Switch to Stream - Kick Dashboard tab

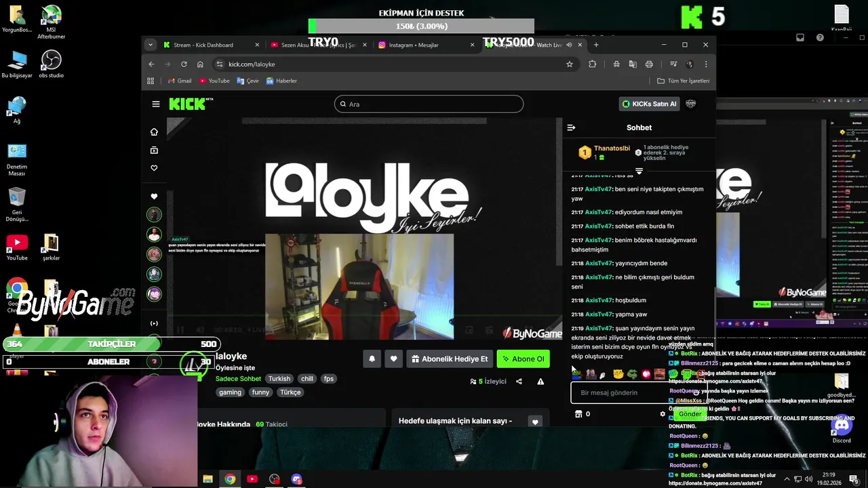coord(211,45)
